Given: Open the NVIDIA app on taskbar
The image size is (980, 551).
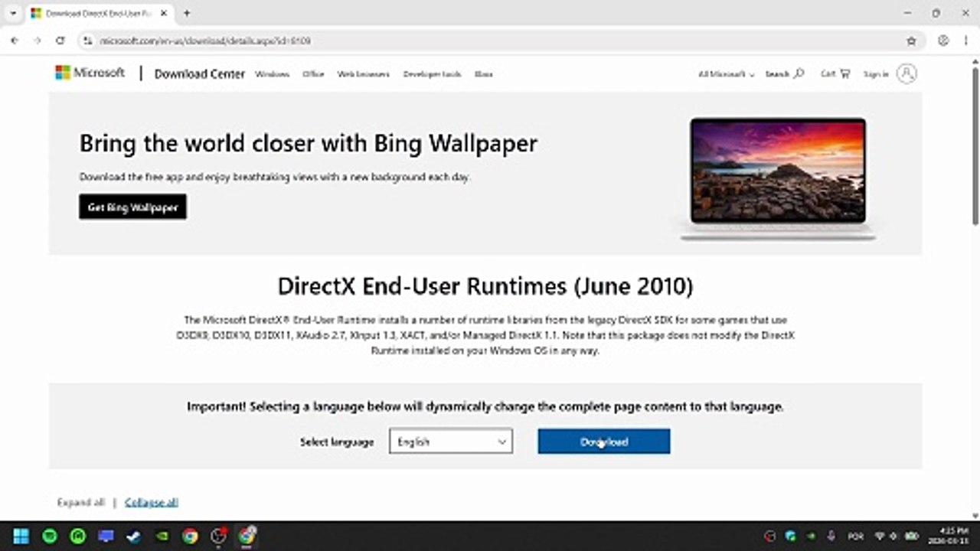Looking at the screenshot, I should (162, 536).
